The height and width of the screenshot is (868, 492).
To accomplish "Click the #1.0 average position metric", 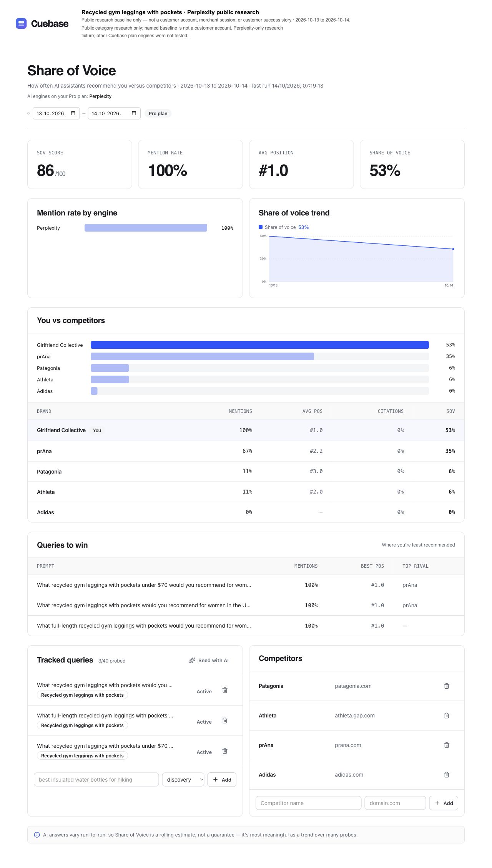I will tap(273, 171).
